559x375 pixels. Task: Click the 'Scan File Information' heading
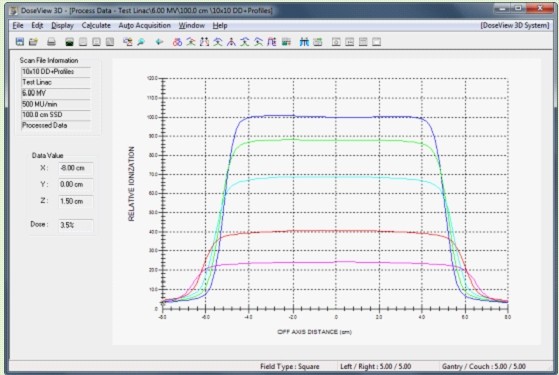click(x=49, y=60)
